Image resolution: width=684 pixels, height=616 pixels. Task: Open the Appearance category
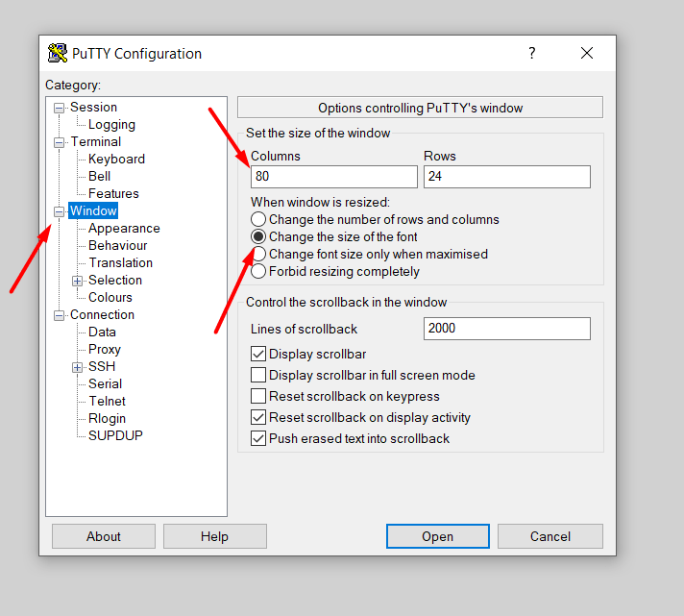click(x=124, y=228)
